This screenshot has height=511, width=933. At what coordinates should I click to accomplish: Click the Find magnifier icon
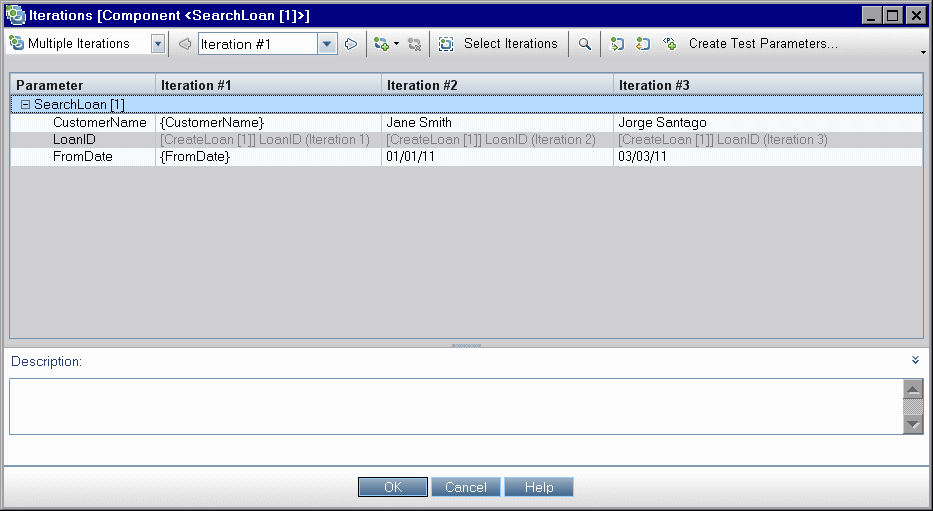[x=585, y=44]
